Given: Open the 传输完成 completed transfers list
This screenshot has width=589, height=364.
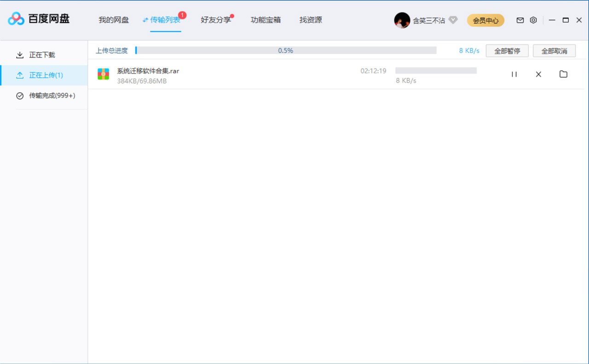Looking at the screenshot, I should (x=46, y=96).
